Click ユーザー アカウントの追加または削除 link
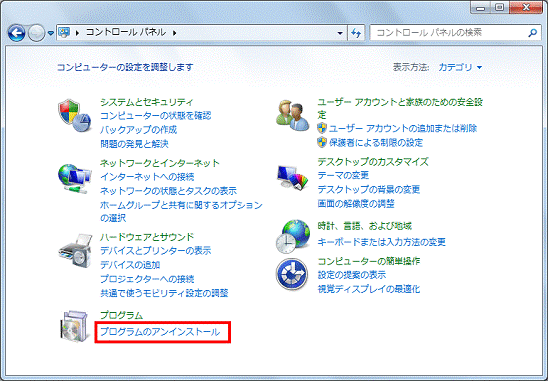The width and height of the screenshot is (548, 381). click(403, 128)
